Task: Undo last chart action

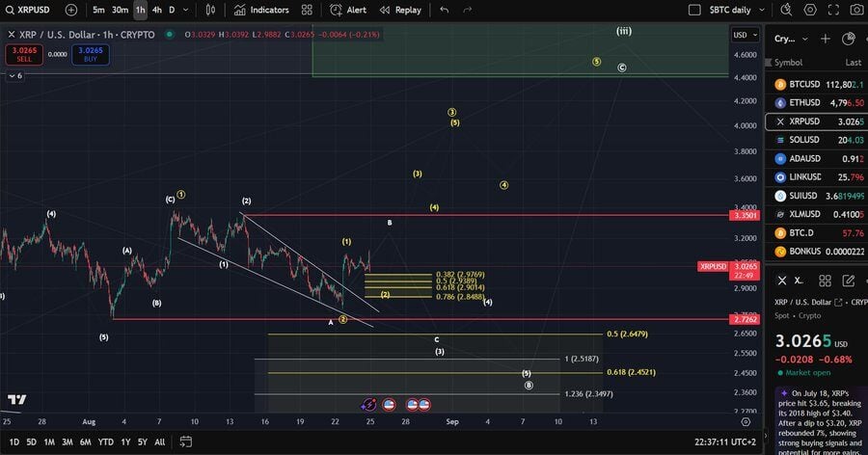Action: pos(444,10)
